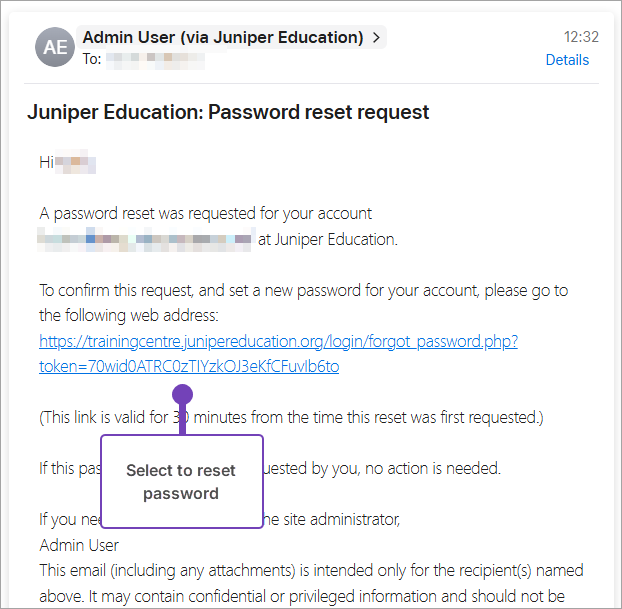Click the Admin User signature line

click(x=79, y=545)
